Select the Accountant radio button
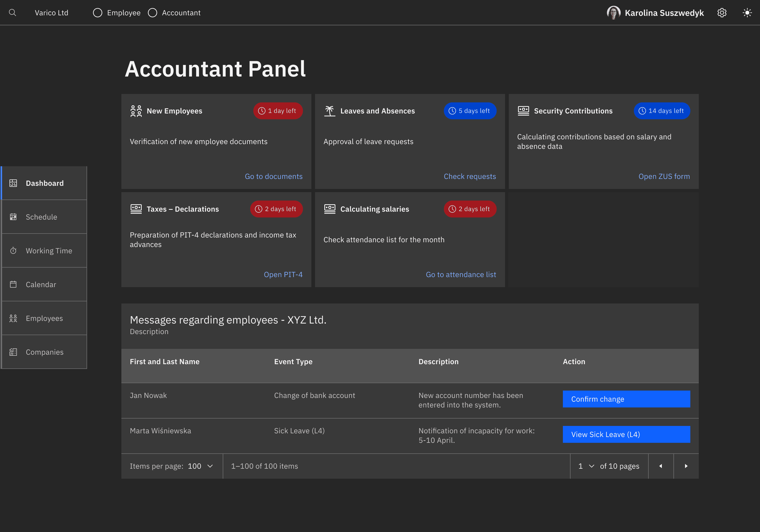This screenshot has height=532, width=760. [x=152, y=13]
